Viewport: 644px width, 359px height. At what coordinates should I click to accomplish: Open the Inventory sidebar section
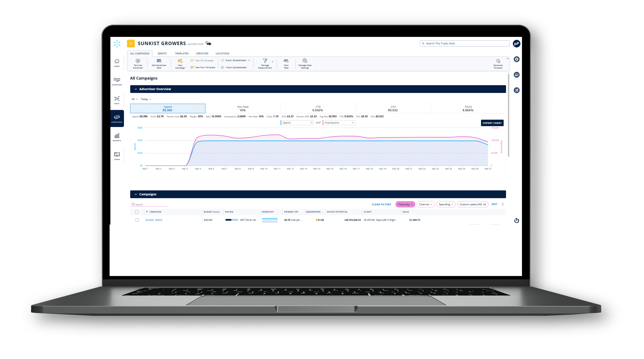(117, 81)
